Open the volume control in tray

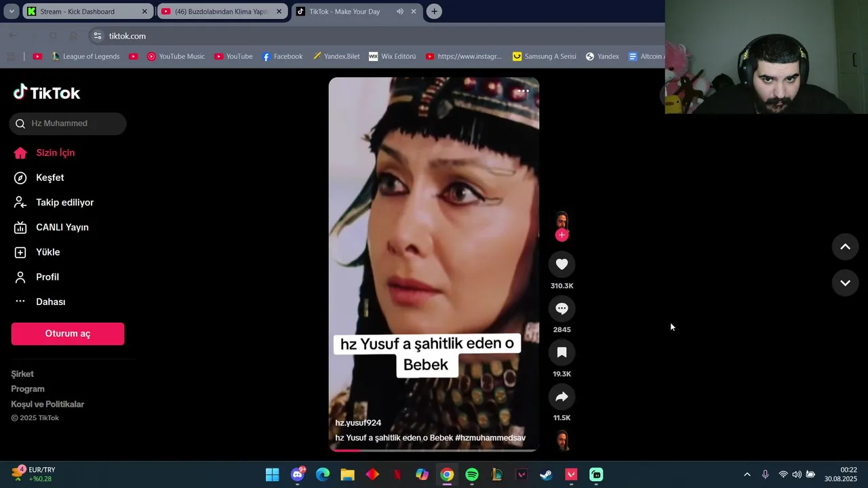coord(797,474)
